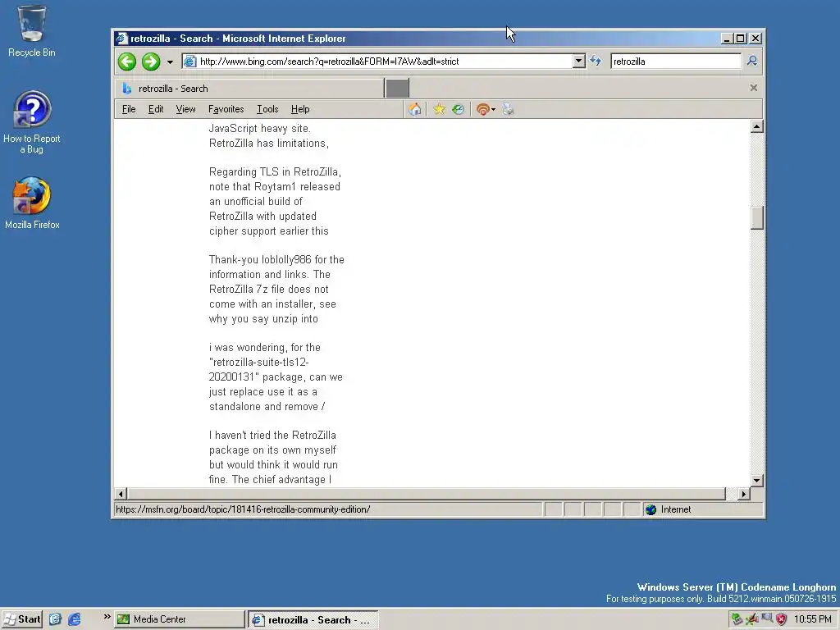Go back with the green Back arrow
840x630 pixels.
(x=127, y=62)
